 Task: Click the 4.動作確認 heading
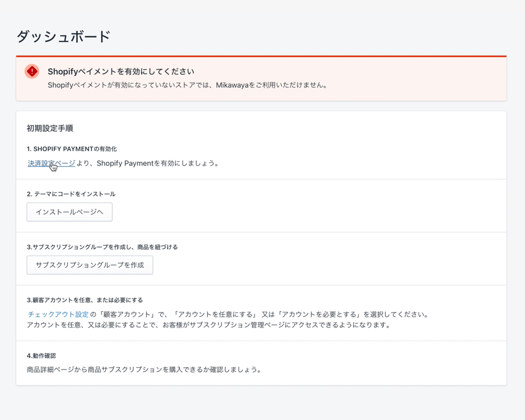point(41,356)
